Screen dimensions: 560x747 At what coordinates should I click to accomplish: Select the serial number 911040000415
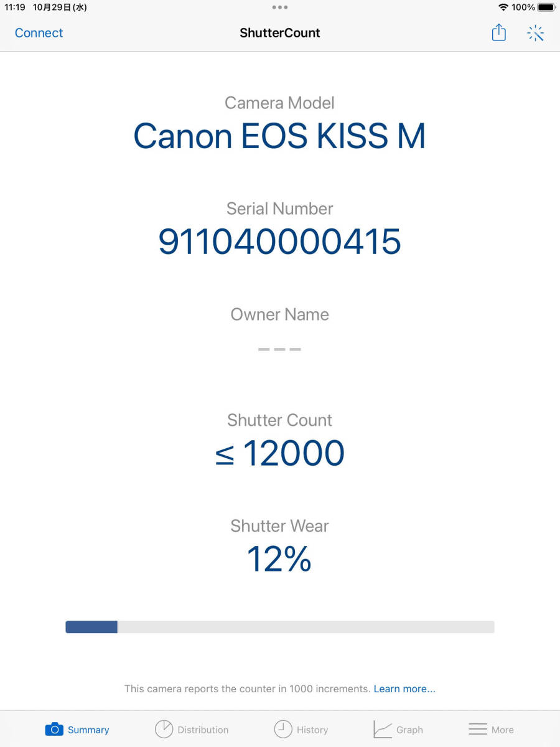pyautogui.click(x=280, y=242)
